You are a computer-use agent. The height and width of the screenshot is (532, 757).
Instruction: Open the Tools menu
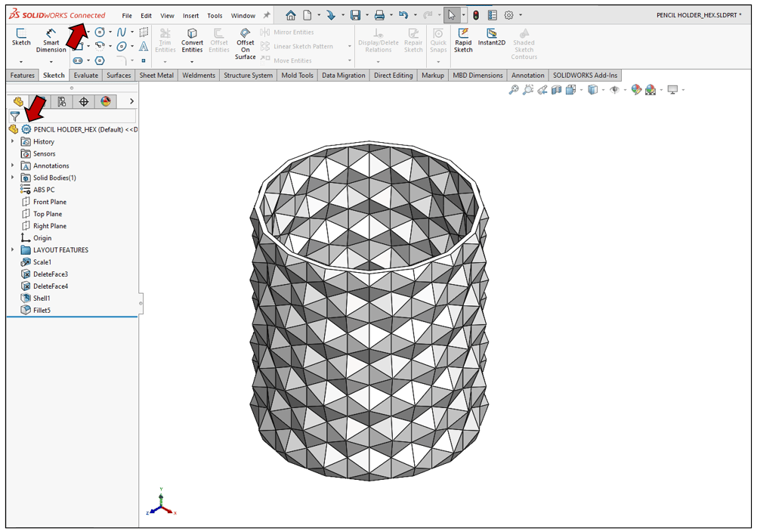(215, 14)
